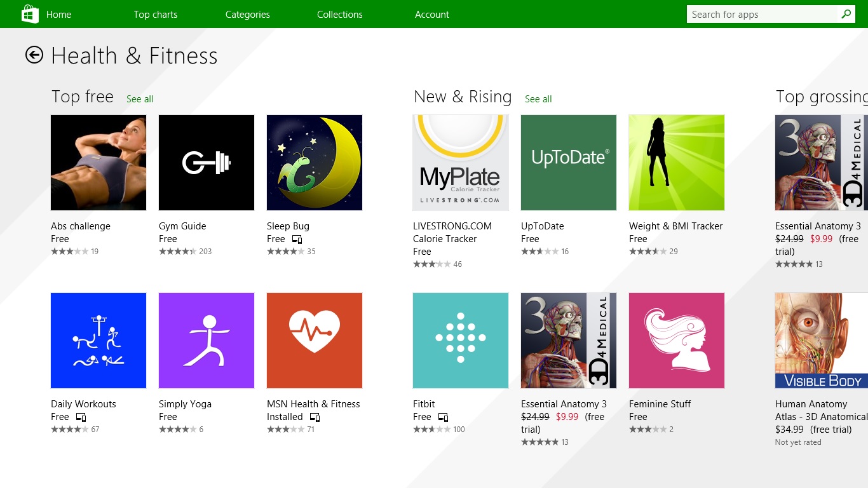Click the MSN Health & Fitness title
The image size is (868, 488).
tap(313, 404)
